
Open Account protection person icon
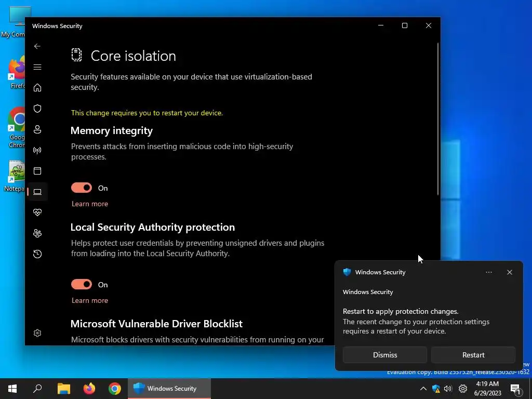pos(37,129)
